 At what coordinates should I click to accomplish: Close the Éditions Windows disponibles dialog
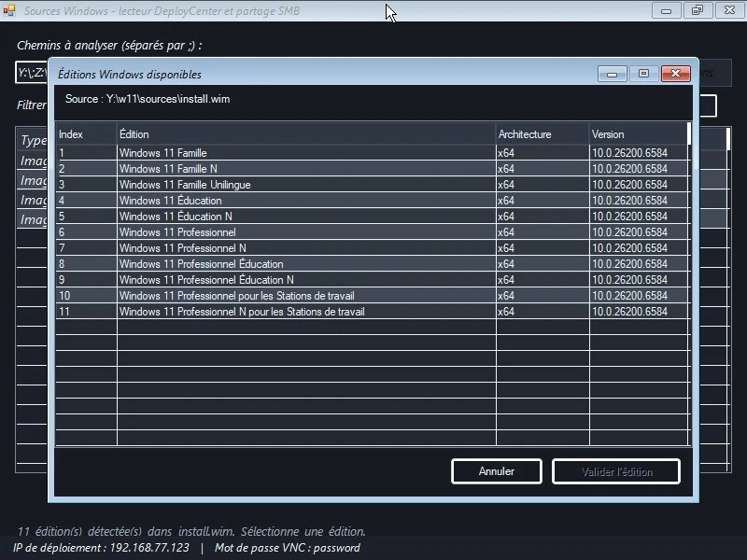pos(675,74)
